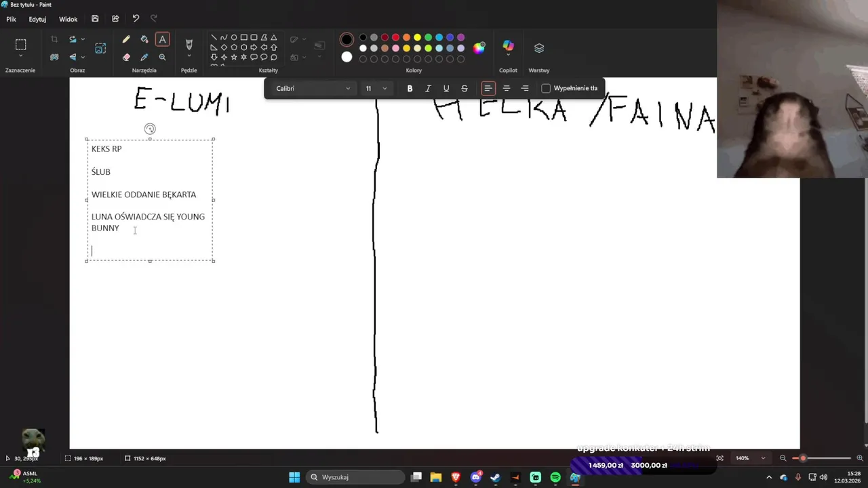Open the Edit colors wheel
Screen dimensions: 868x488
[479, 48]
